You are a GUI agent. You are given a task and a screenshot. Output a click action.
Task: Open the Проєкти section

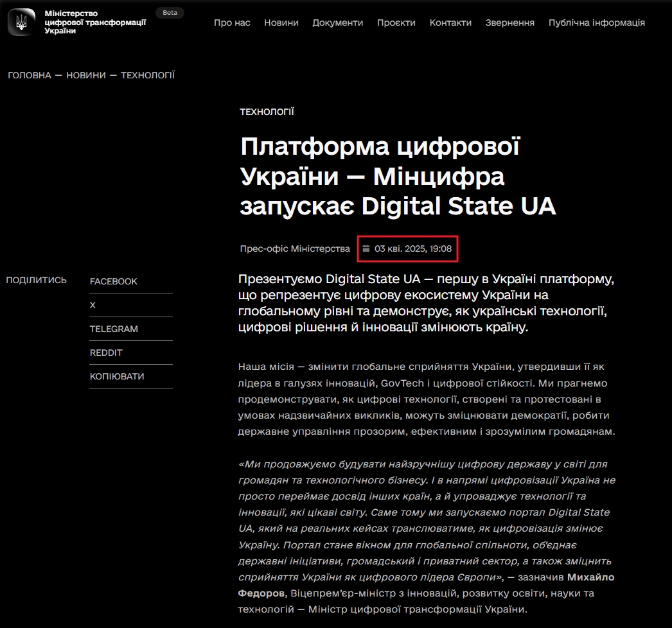[397, 22]
